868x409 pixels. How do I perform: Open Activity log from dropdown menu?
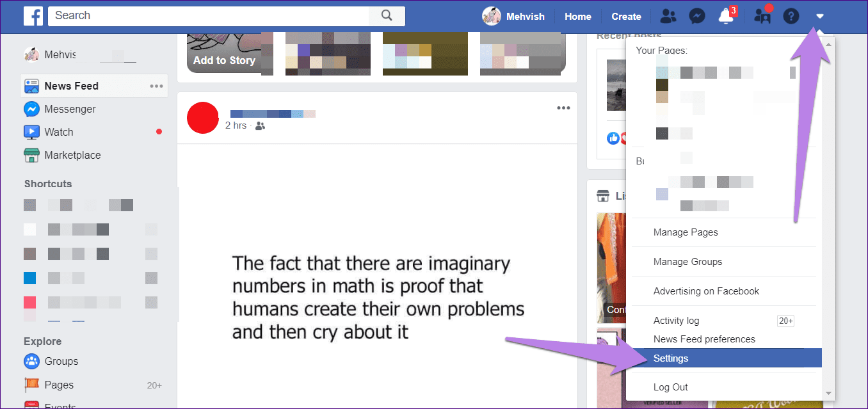pos(676,321)
